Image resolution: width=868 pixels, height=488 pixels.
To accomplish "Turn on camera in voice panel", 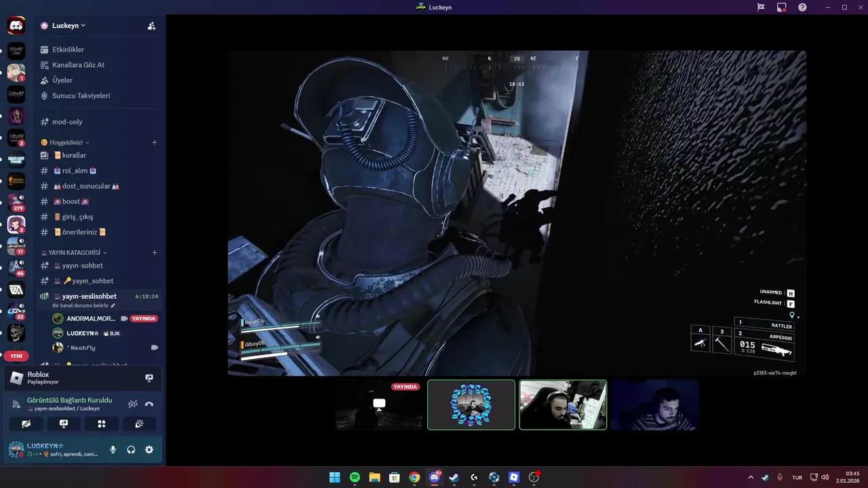I will click(x=26, y=424).
